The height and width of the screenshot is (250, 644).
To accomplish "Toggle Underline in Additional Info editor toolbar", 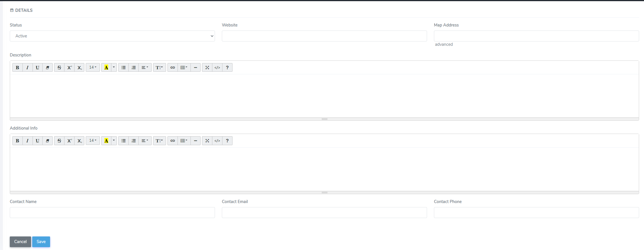I will point(37,141).
